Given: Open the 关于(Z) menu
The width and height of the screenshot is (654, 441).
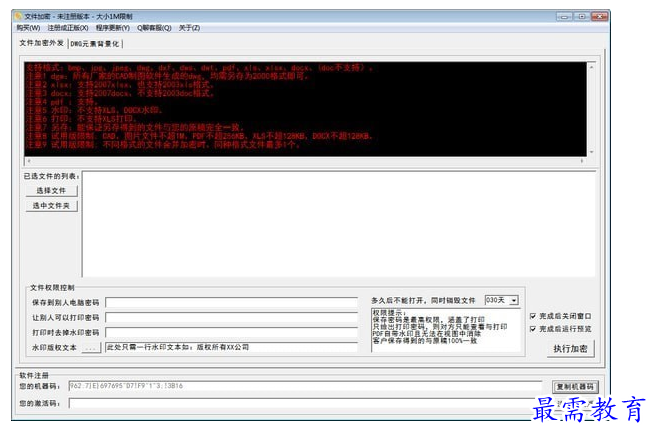Looking at the screenshot, I should point(189,28).
